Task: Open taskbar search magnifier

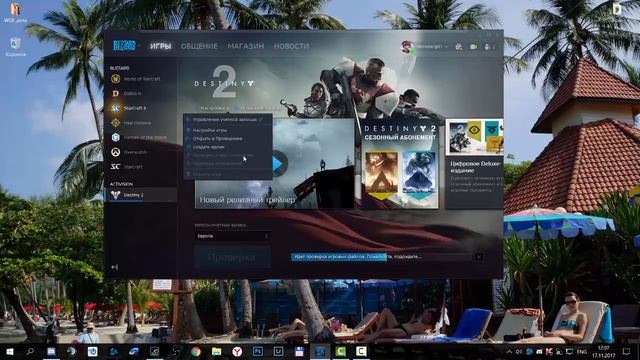Action: click(x=30, y=351)
